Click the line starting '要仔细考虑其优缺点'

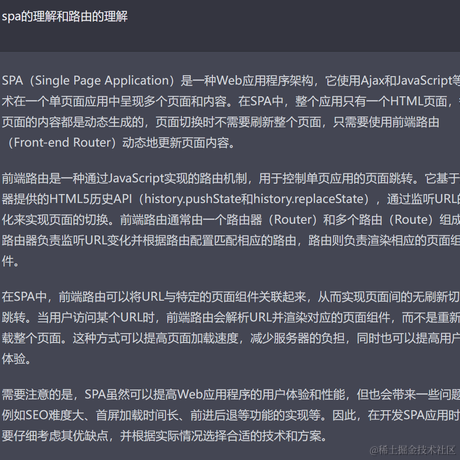[165, 436]
